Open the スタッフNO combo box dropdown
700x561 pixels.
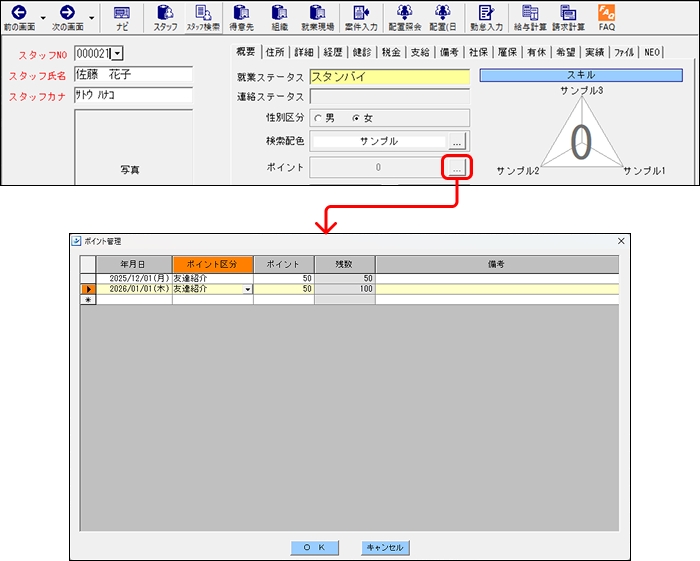click(x=117, y=54)
